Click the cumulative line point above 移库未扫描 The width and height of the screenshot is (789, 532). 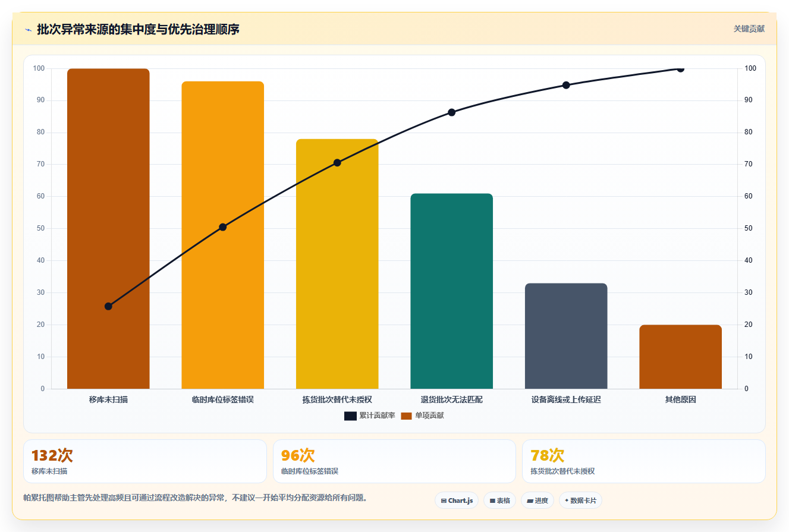[108, 306]
